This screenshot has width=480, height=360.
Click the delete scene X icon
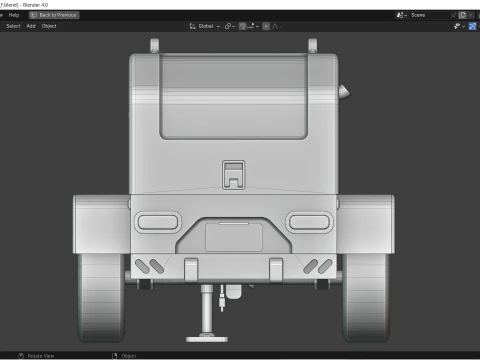[470, 15]
